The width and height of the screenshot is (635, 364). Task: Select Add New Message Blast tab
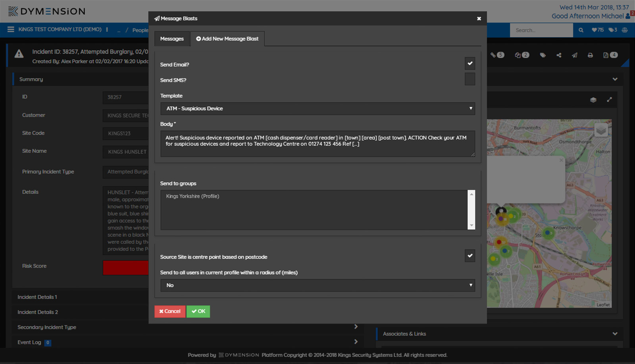tap(227, 39)
